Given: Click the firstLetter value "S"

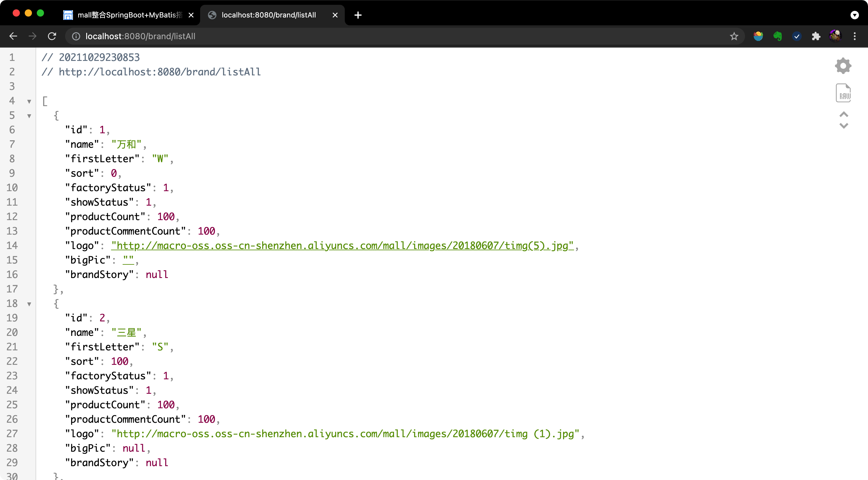Looking at the screenshot, I should point(160,347).
